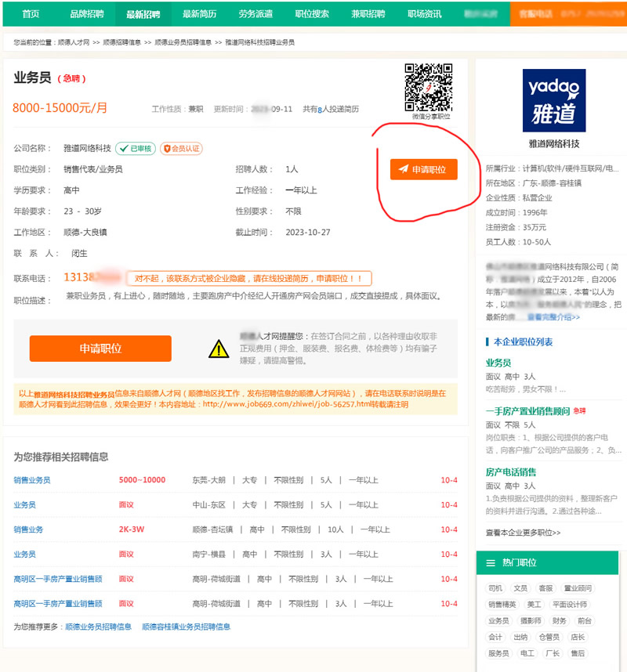Open the 销售业务员 recommended job

pyautogui.click(x=31, y=480)
